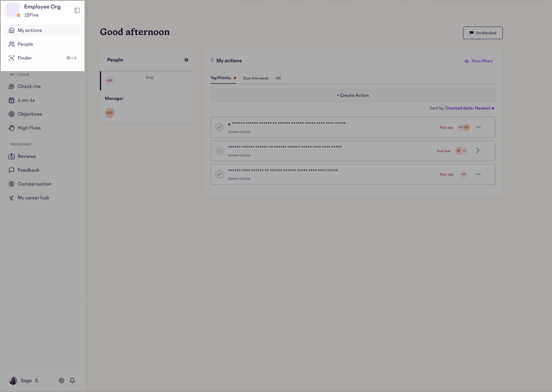The height and width of the screenshot is (392, 552).
Task: Open settings gear icon near Sage S.
Action: (x=62, y=380)
